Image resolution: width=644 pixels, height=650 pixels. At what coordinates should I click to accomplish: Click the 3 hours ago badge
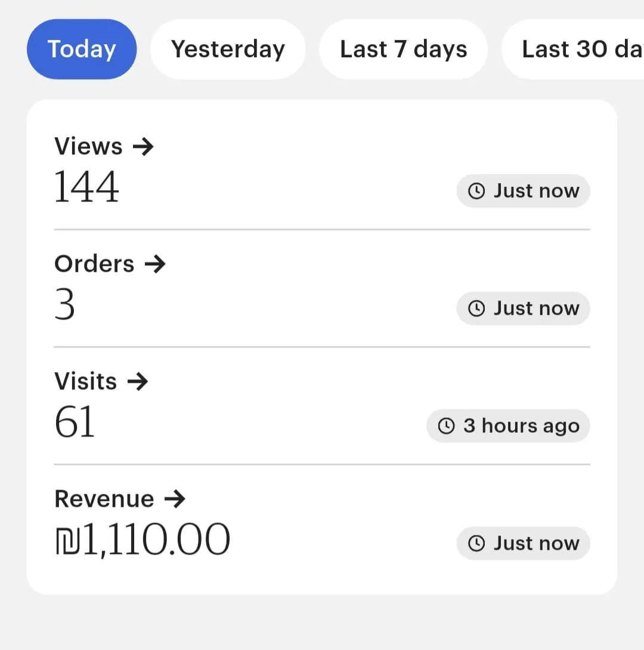(508, 426)
